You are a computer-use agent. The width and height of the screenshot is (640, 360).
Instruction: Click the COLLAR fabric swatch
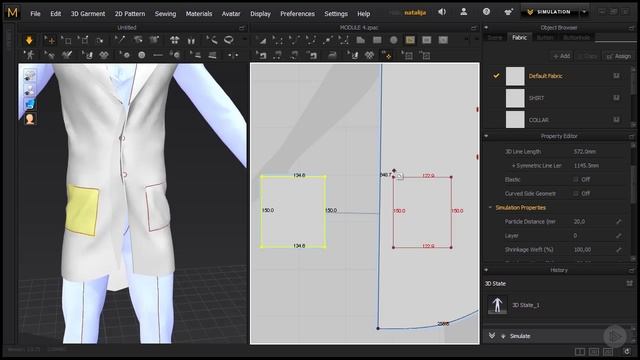[x=515, y=120]
